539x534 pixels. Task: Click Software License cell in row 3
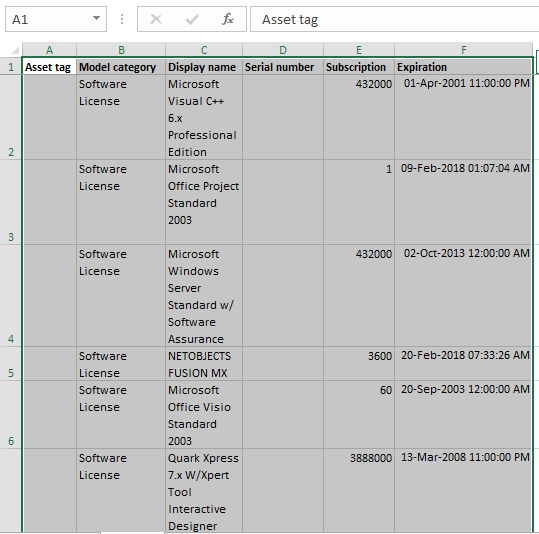coord(121,202)
